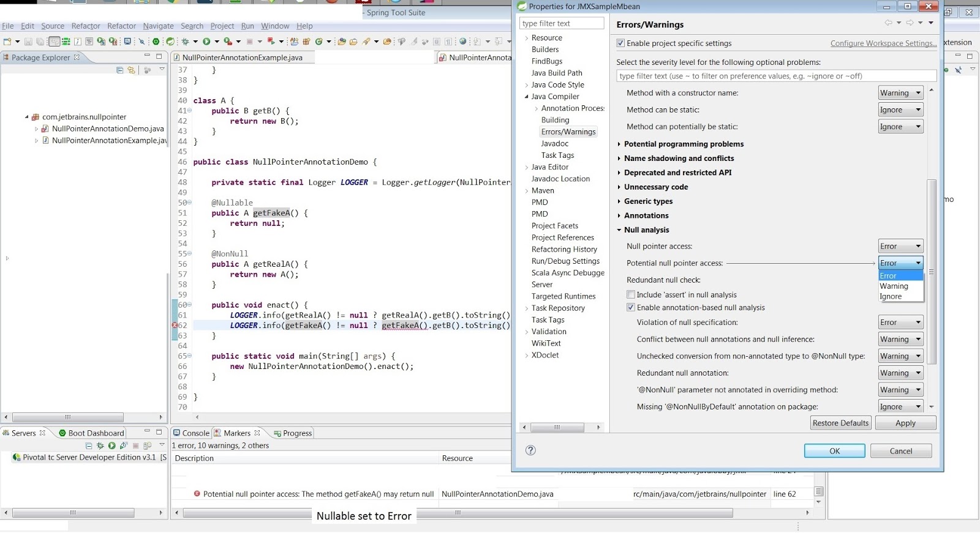The width and height of the screenshot is (980, 533).
Task: Click Link with Editor icon in Package Explorer
Action: (x=131, y=70)
